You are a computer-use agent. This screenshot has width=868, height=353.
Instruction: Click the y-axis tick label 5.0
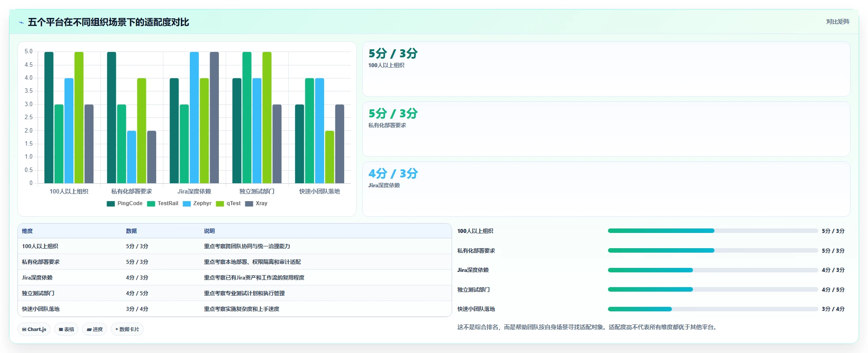pos(29,52)
